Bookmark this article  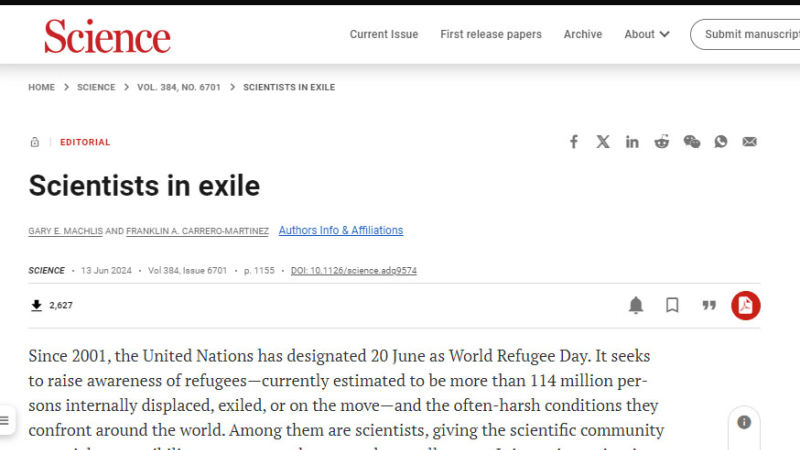[672, 305]
